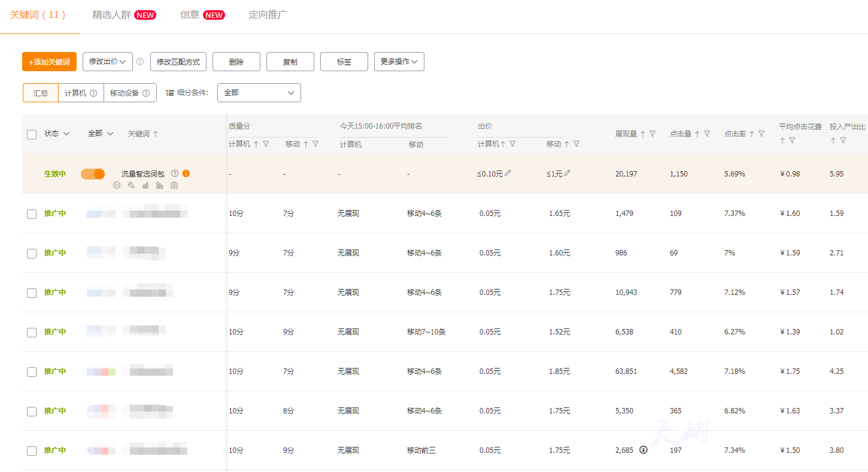Select 计算机 view tab
Viewport: 868px width, 472px height.
[x=81, y=93]
